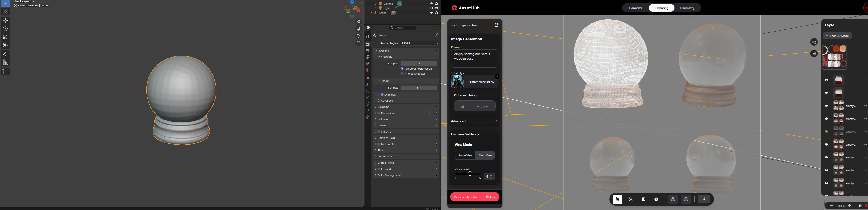
Task: Expand the Color Management panel
Action: pyautogui.click(x=406, y=175)
